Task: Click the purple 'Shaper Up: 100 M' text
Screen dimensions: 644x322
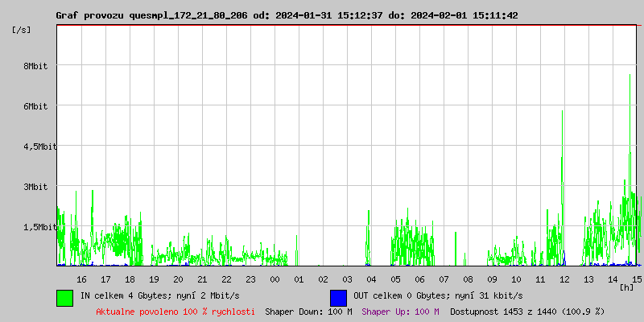Action: [400, 311]
